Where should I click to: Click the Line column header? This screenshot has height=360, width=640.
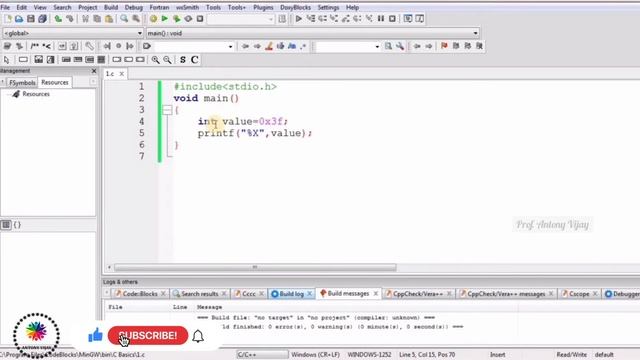coord(180,307)
